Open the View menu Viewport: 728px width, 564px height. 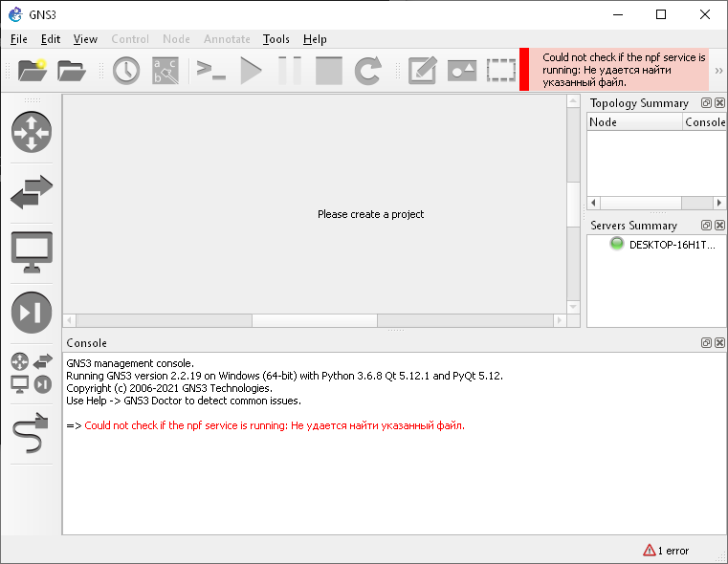tap(85, 39)
